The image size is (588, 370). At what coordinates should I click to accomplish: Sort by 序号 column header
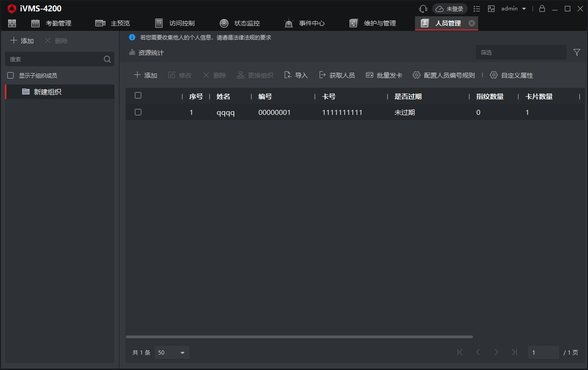tap(196, 97)
